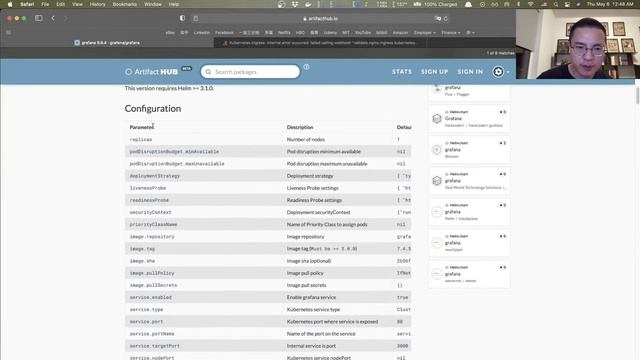Click the Wi-Fi status icon
This screenshot has height=360, width=640.
click(531, 4)
